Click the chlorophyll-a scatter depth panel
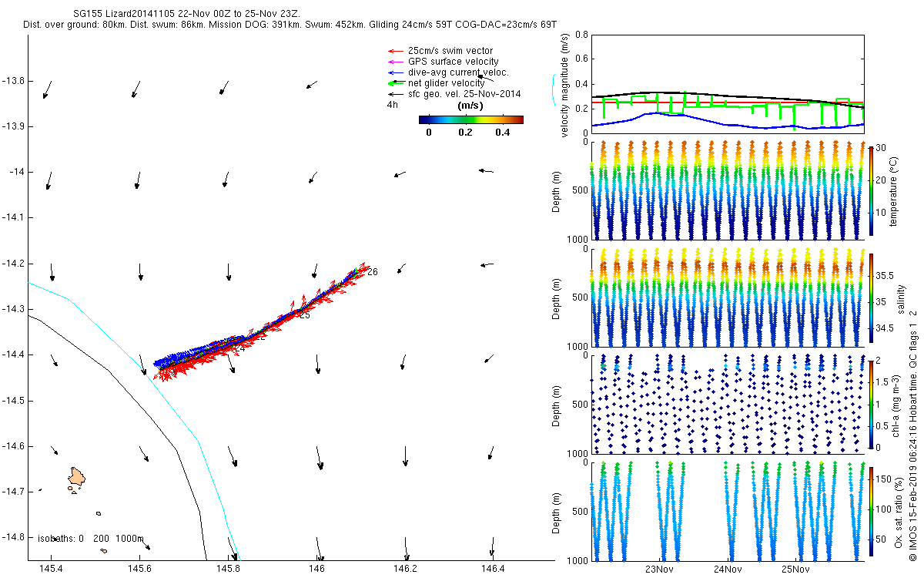Viewport: 924px width, 578px height. tap(728, 403)
